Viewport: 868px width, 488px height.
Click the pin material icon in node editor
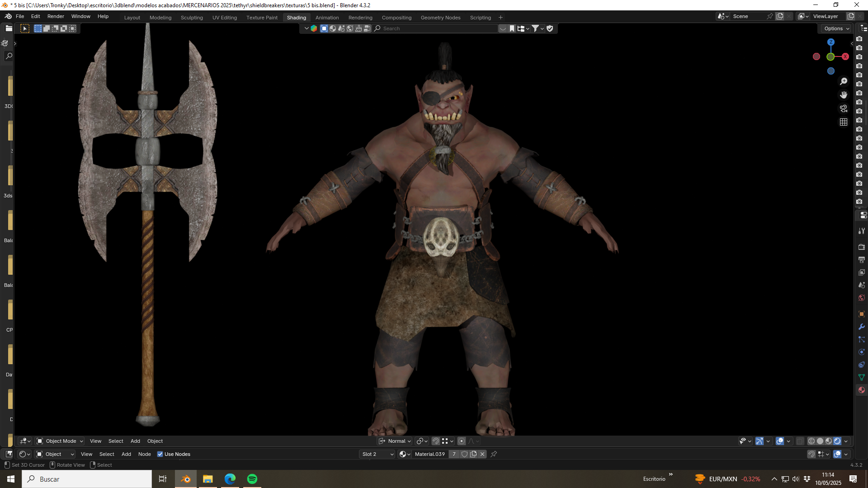494,454
